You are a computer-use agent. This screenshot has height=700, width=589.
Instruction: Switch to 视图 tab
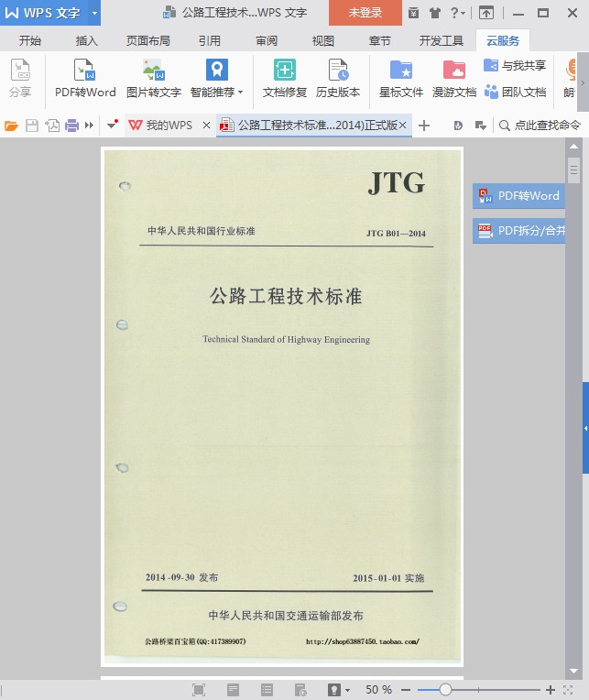tap(323, 41)
